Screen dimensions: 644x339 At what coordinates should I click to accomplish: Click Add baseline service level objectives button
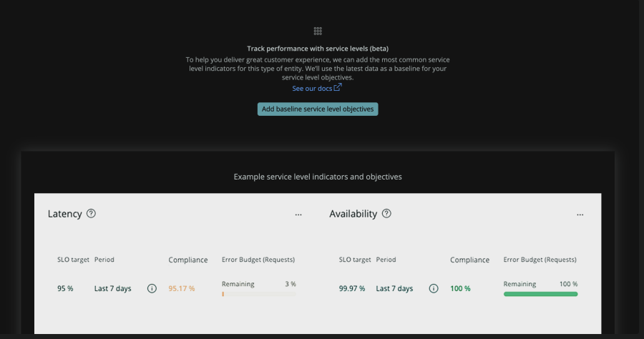click(x=318, y=109)
